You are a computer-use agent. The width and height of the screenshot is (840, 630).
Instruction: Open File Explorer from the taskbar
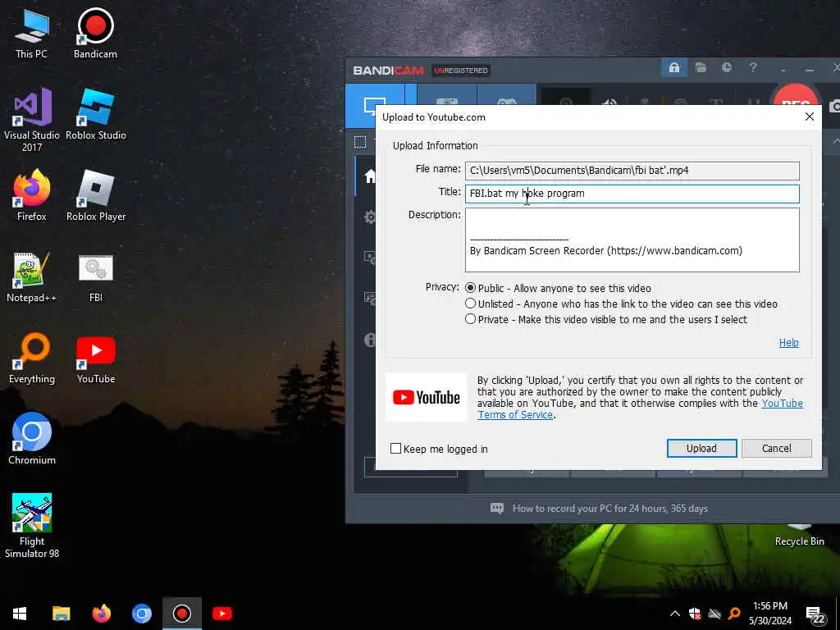61,614
